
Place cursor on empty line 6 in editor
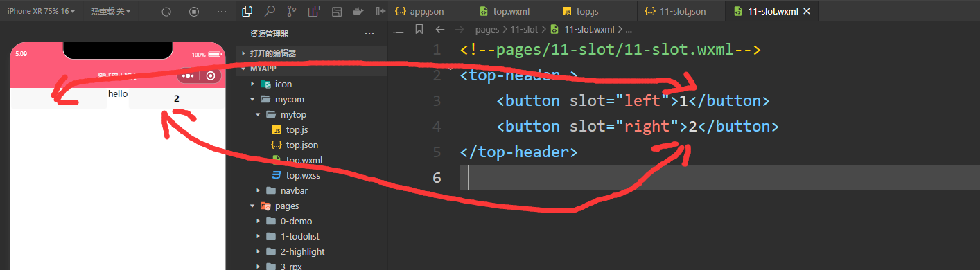[x=720, y=177]
